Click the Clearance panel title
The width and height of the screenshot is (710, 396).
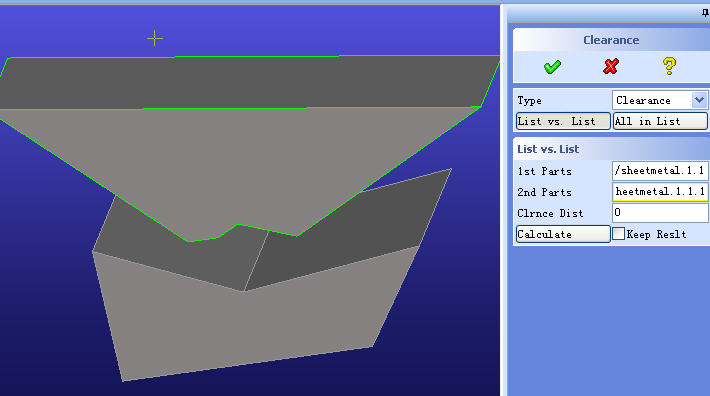click(611, 40)
